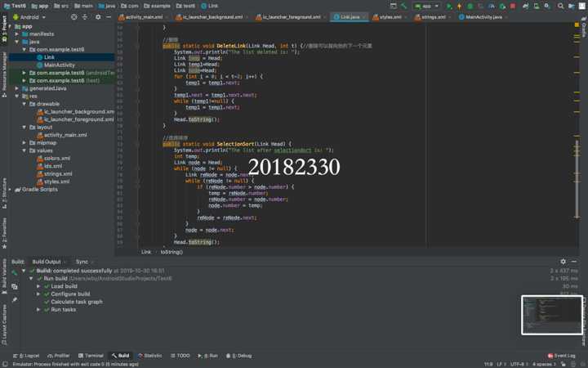Select colors.xml in values folder

coord(57,158)
